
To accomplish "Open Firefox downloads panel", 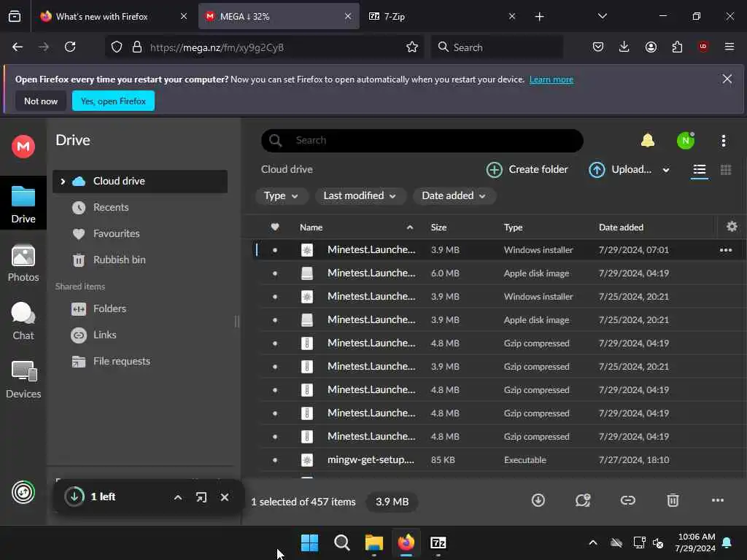I will click(x=624, y=47).
